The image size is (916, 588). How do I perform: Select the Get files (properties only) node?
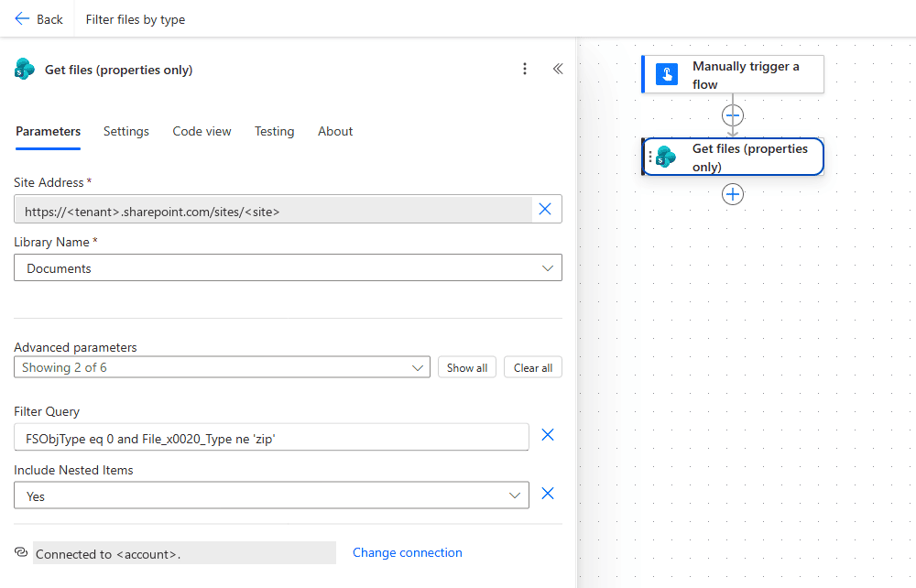733,157
